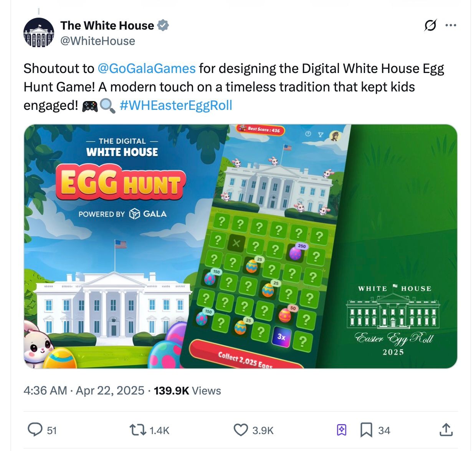Repost the tweet using the retweet icon
Screen dimensions: 476x451
[x=138, y=430]
